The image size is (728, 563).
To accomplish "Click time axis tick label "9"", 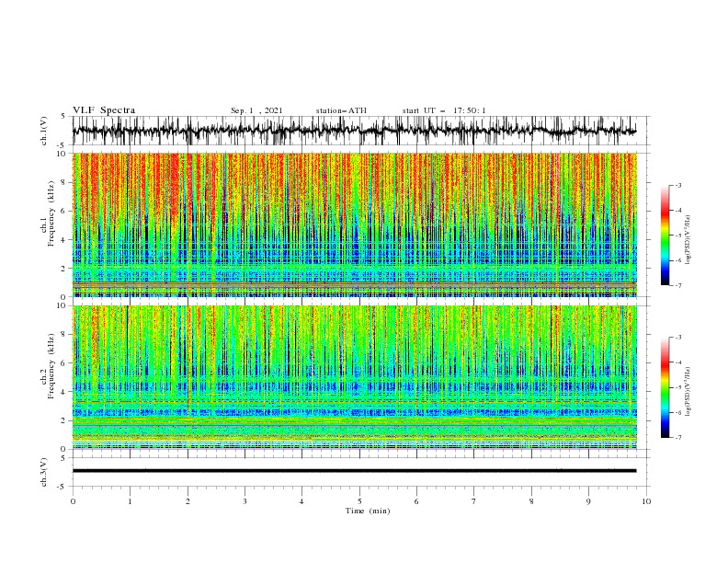I will (x=588, y=501).
